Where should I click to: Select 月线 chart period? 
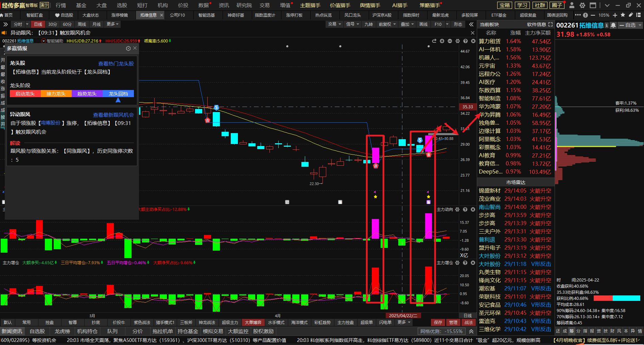pos(97,24)
